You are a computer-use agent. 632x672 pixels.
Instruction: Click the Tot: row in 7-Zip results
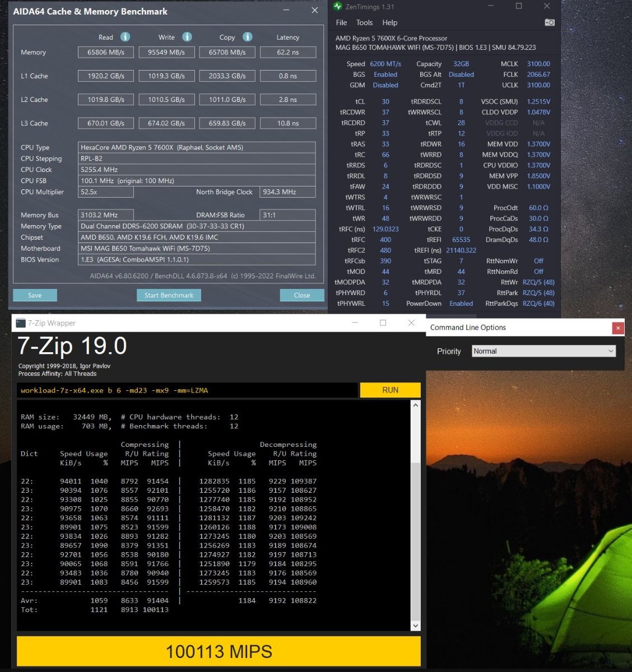[x=95, y=609]
